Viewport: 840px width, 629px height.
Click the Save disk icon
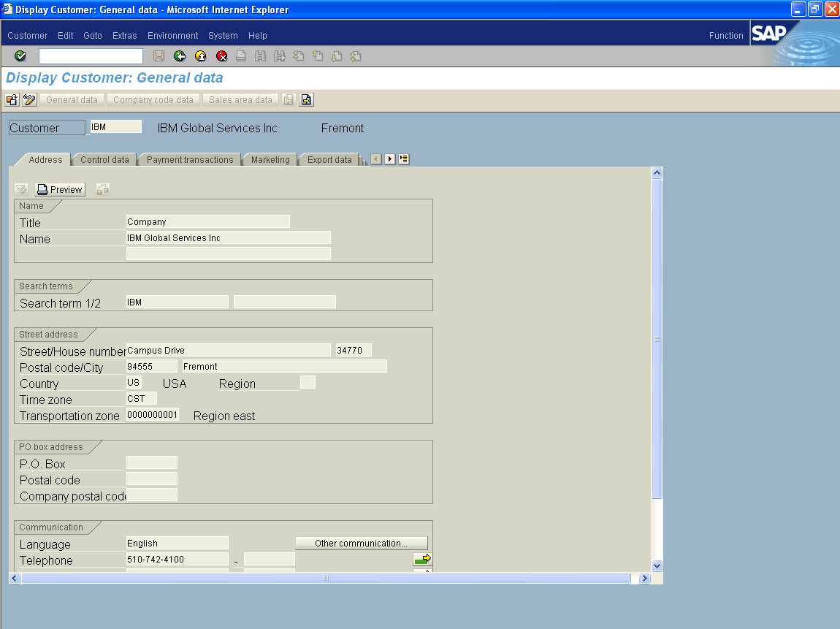tap(159, 56)
